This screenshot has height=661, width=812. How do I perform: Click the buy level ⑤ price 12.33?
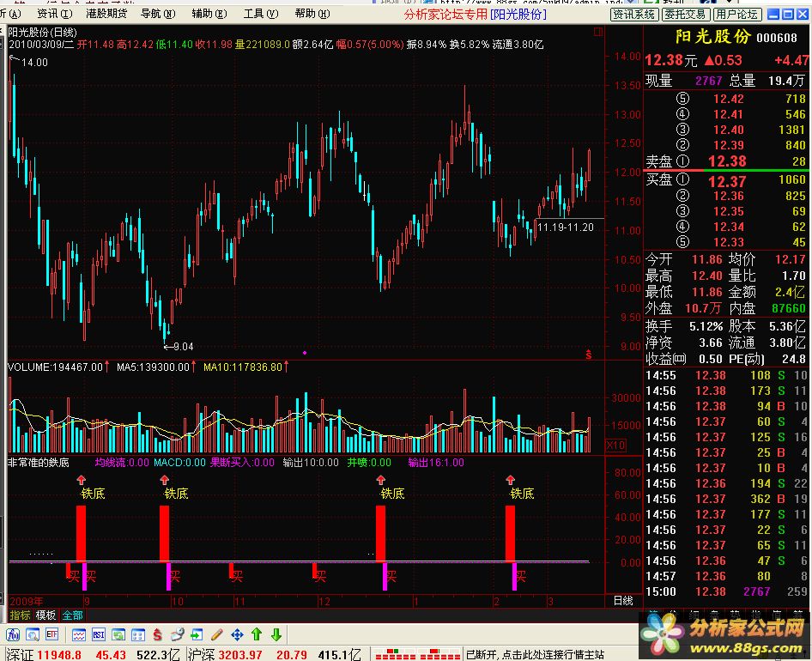coord(728,242)
